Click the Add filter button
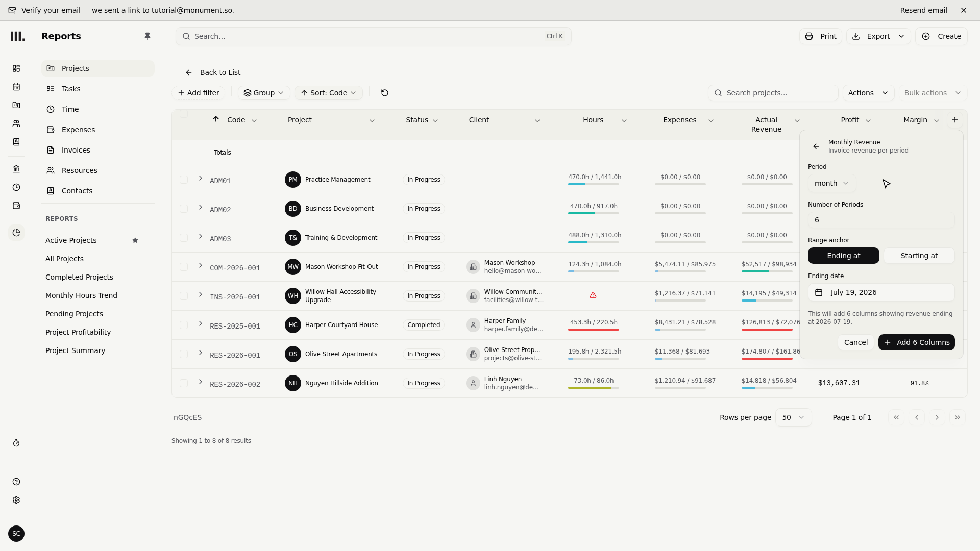Viewport: 980px width, 551px height. pyautogui.click(x=199, y=93)
